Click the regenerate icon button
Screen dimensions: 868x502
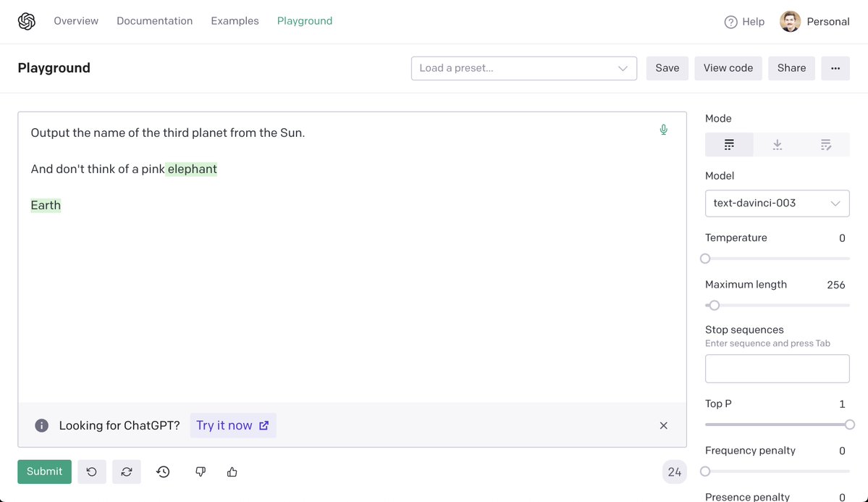[127, 472]
